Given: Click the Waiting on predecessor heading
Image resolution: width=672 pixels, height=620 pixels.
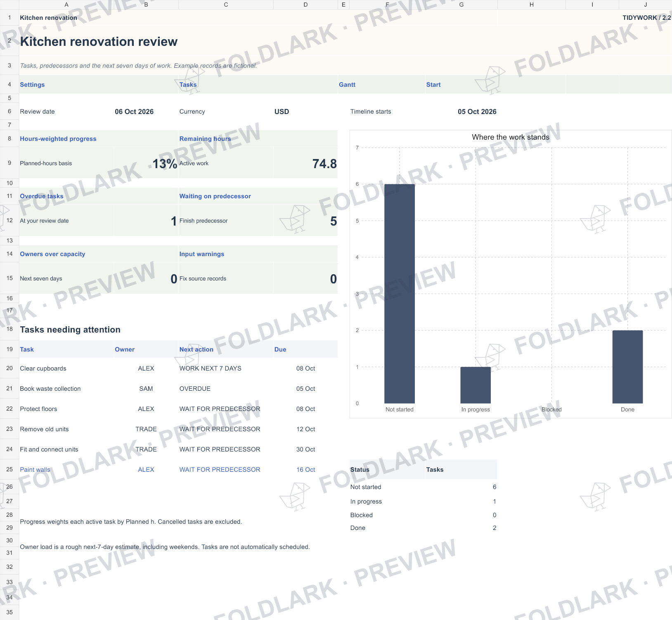Looking at the screenshot, I should click(x=215, y=196).
